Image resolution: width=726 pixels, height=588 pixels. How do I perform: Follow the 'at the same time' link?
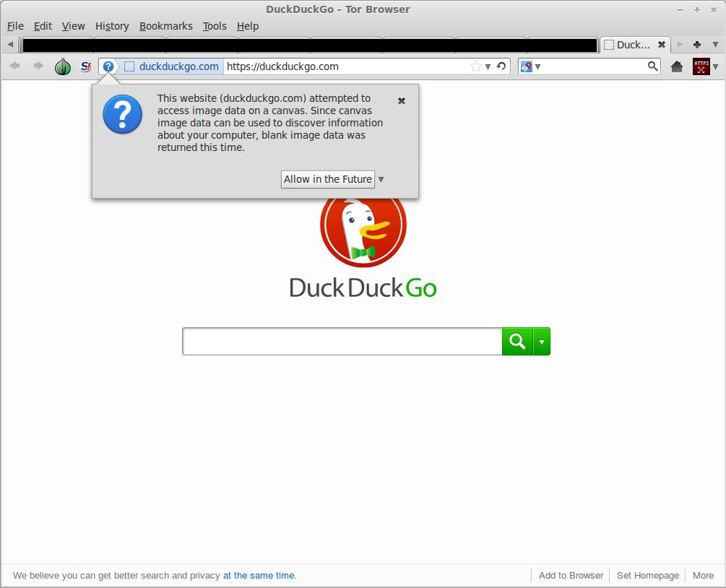click(259, 575)
